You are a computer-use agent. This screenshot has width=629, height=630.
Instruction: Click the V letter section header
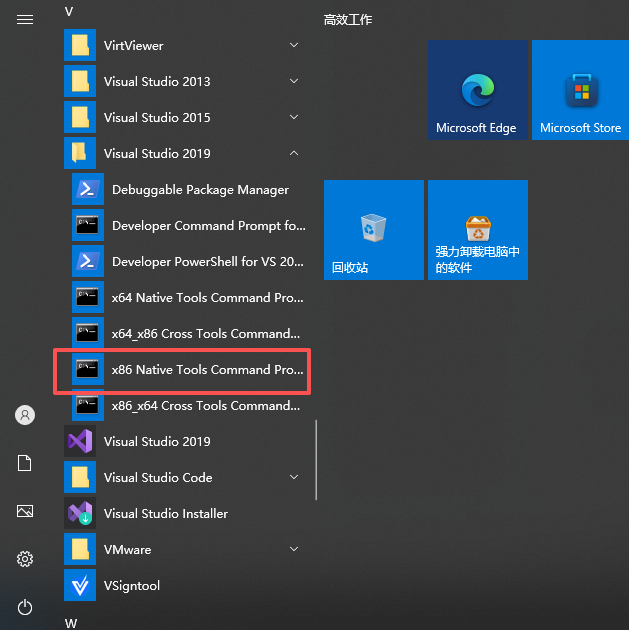pyautogui.click(x=69, y=12)
